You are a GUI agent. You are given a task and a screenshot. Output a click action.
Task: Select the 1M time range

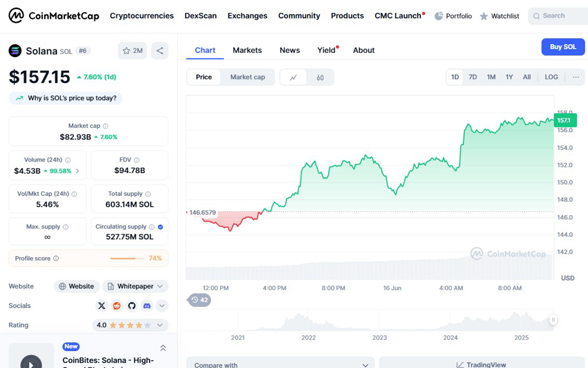pos(491,77)
